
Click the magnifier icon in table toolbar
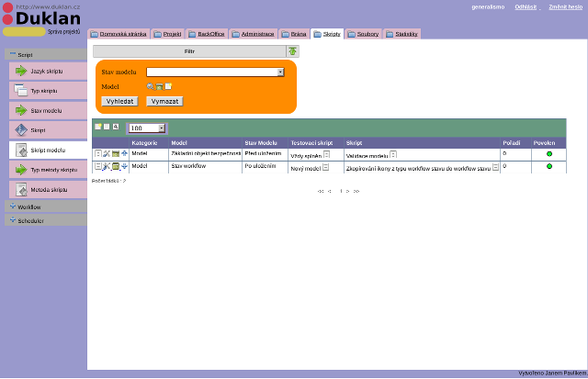(116, 127)
